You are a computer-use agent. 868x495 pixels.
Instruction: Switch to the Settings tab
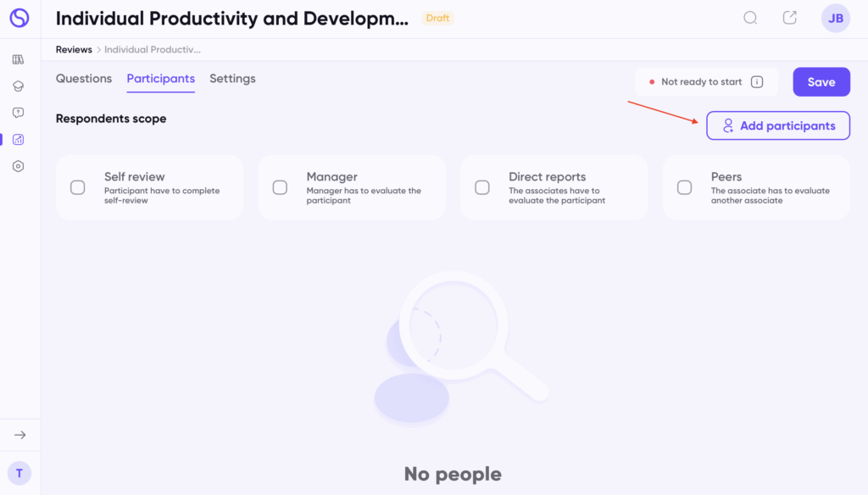(232, 79)
